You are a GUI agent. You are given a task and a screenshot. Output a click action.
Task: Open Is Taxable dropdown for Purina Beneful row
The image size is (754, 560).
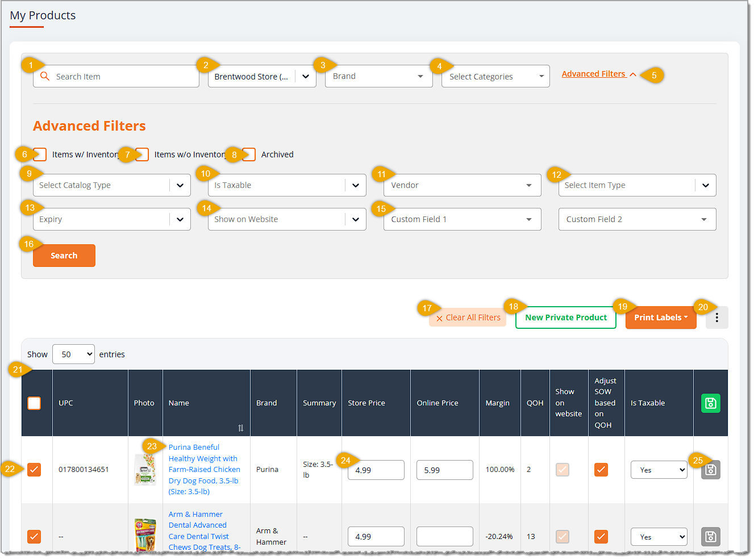pyautogui.click(x=659, y=470)
